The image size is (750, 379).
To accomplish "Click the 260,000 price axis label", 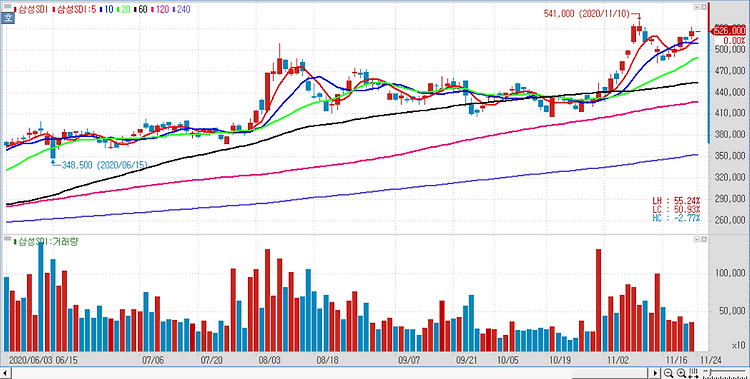I will click(730, 221).
